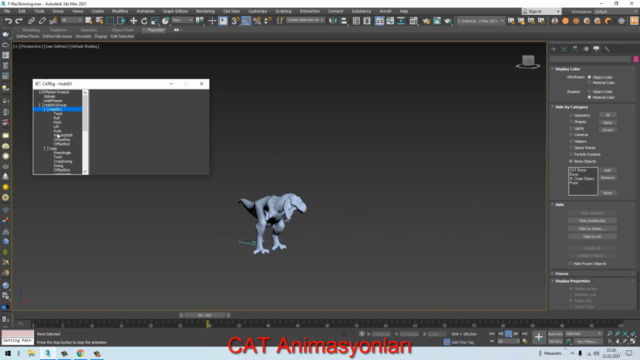Click the Hide by Name button

(x=592, y=229)
